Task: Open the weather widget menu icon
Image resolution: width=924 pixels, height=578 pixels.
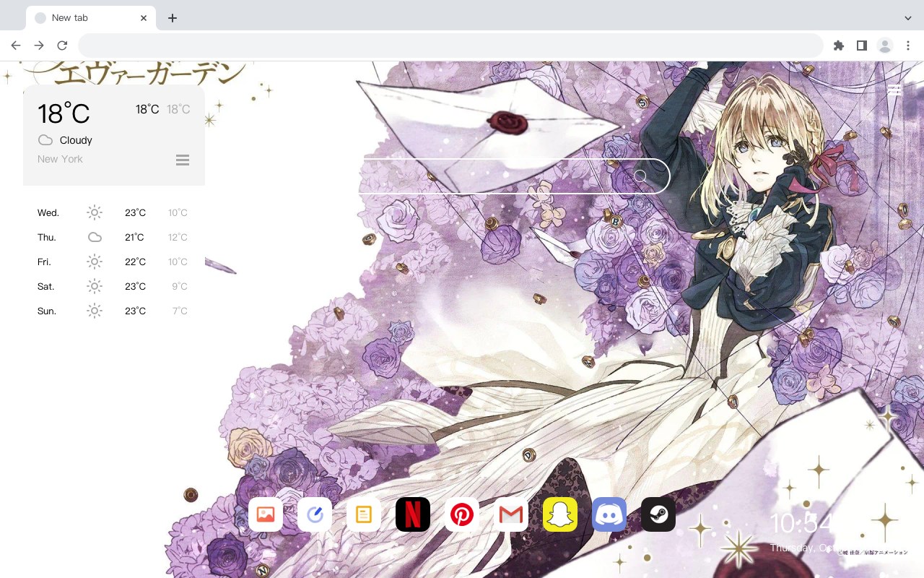Action: tap(183, 160)
